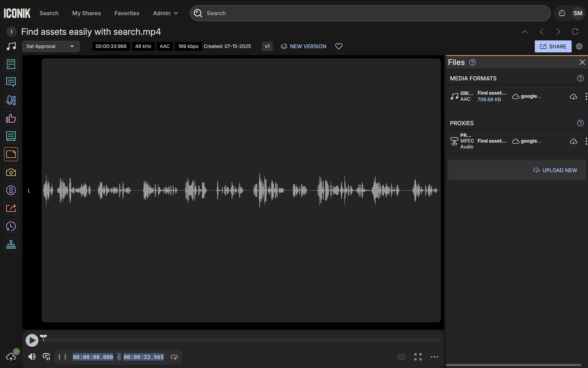Go to My Shares
588x368 pixels.
[x=86, y=13]
